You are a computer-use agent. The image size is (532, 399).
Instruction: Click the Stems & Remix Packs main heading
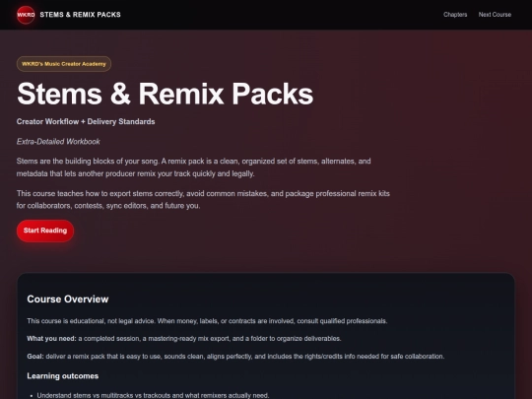click(165, 94)
